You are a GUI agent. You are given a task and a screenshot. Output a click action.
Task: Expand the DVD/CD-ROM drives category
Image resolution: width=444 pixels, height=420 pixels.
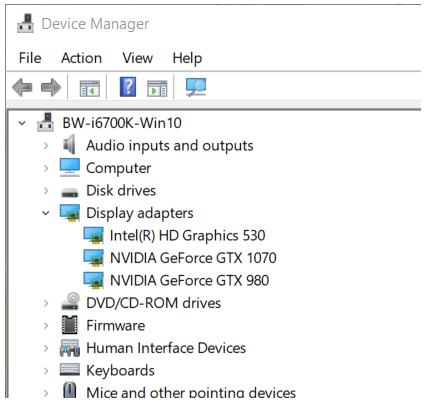click(46, 303)
